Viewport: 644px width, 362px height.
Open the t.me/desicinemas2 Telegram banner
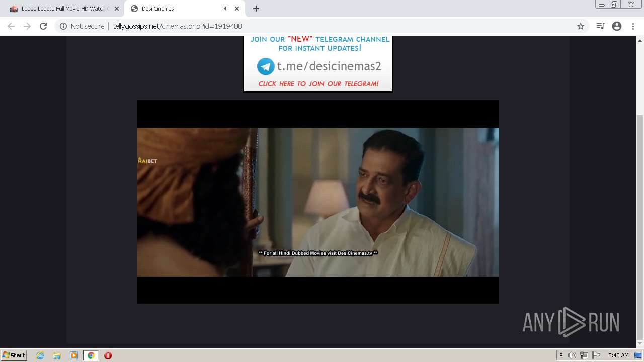pyautogui.click(x=318, y=64)
